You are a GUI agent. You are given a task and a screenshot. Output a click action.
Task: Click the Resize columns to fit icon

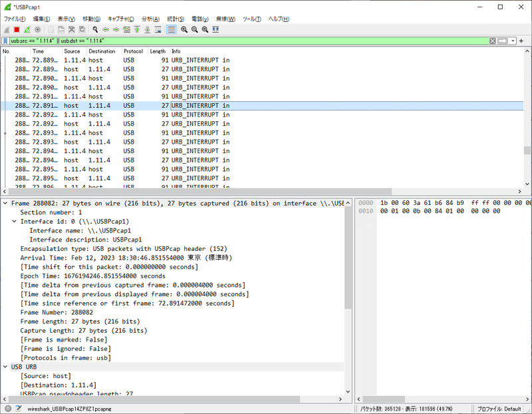coord(215,30)
